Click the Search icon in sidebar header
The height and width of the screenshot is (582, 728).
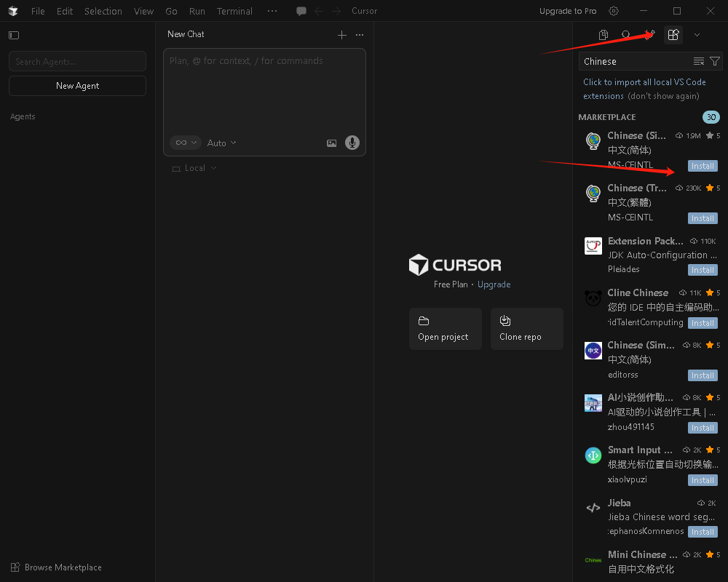point(626,34)
